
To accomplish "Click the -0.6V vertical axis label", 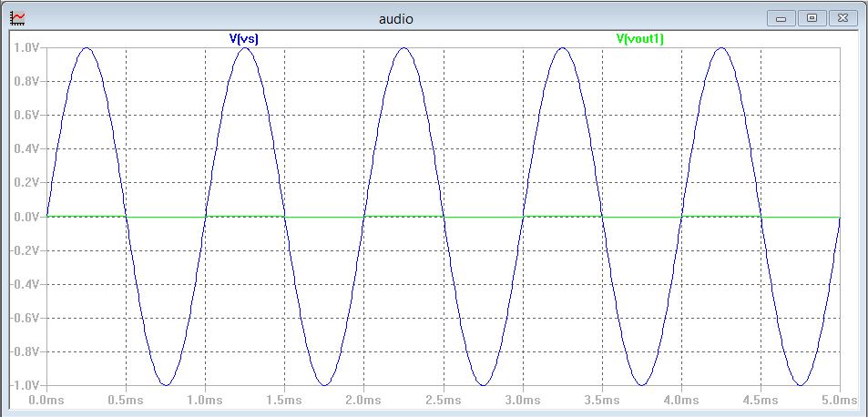I will click(26, 318).
